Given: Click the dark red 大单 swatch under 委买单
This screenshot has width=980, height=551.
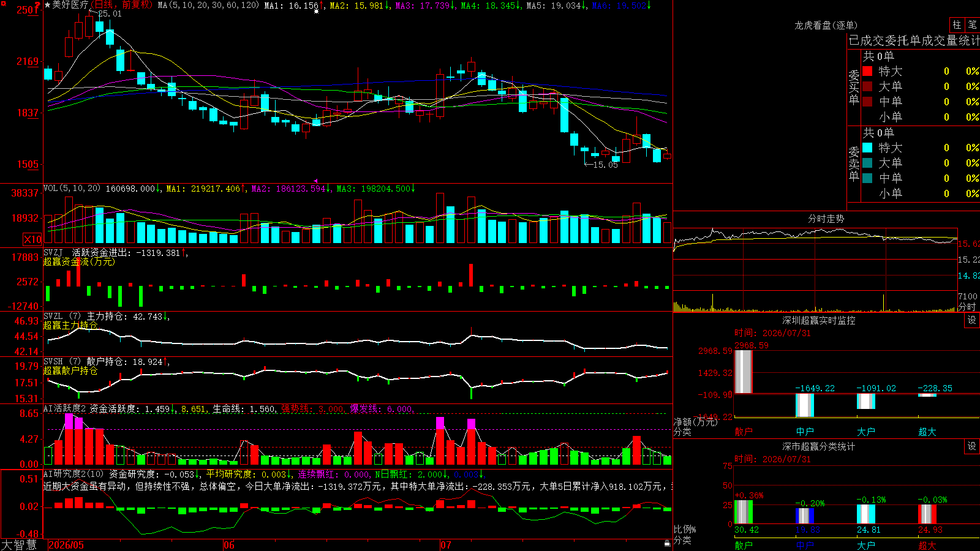Looking at the screenshot, I should (x=867, y=86).
